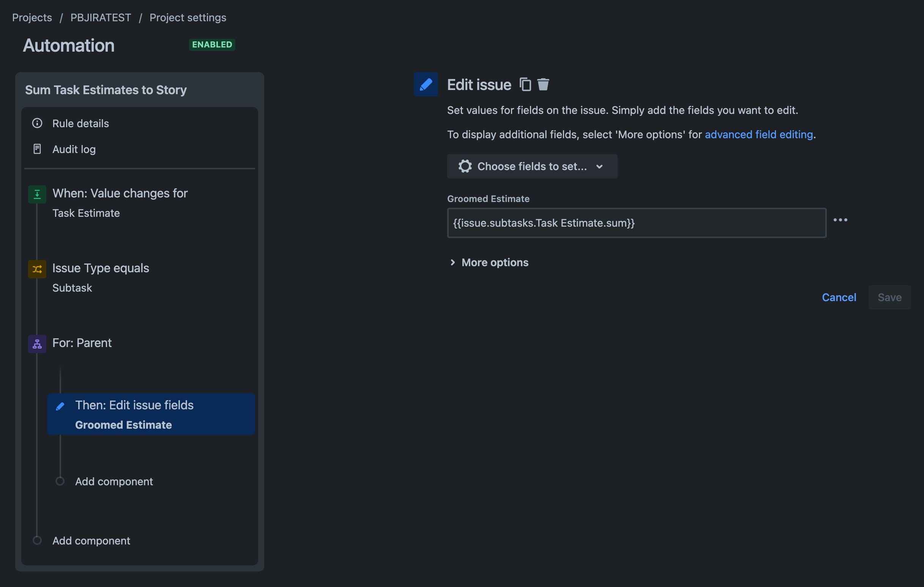Click the blue pencil Edit issue icon
Viewport: 924px width, 587px height.
click(426, 84)
